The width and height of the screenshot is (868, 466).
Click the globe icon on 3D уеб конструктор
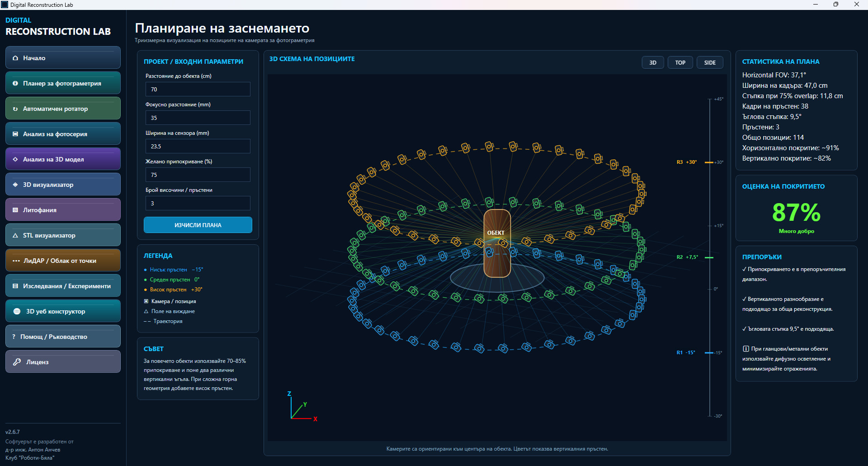(17, 311)
